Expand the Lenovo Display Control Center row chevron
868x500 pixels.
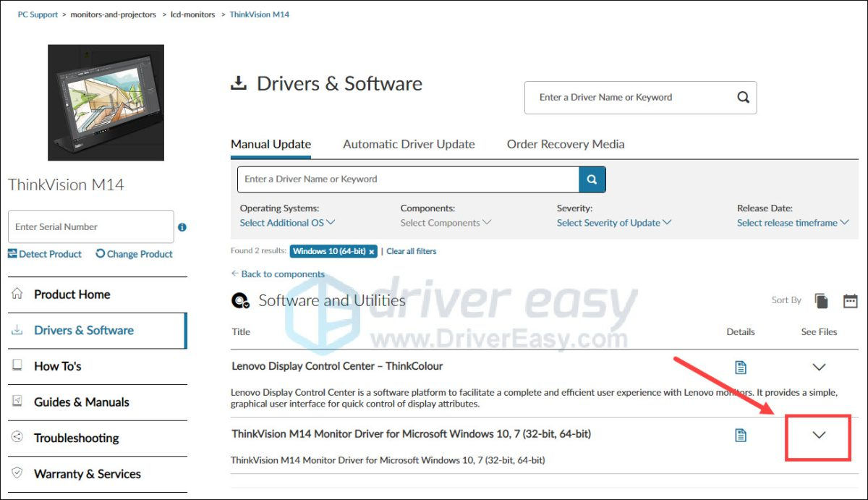[818, 367]
